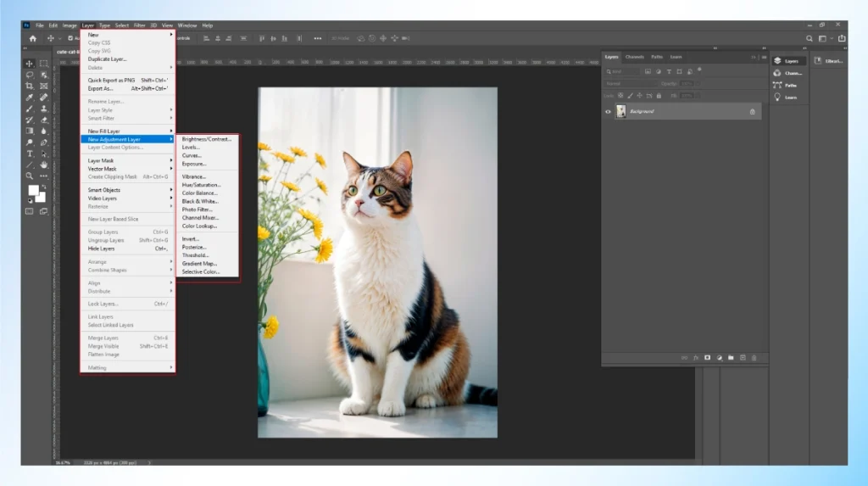Switch to the Channels tab
The height and width of the screenshot is (486, 868).
[x=634, y=57]
